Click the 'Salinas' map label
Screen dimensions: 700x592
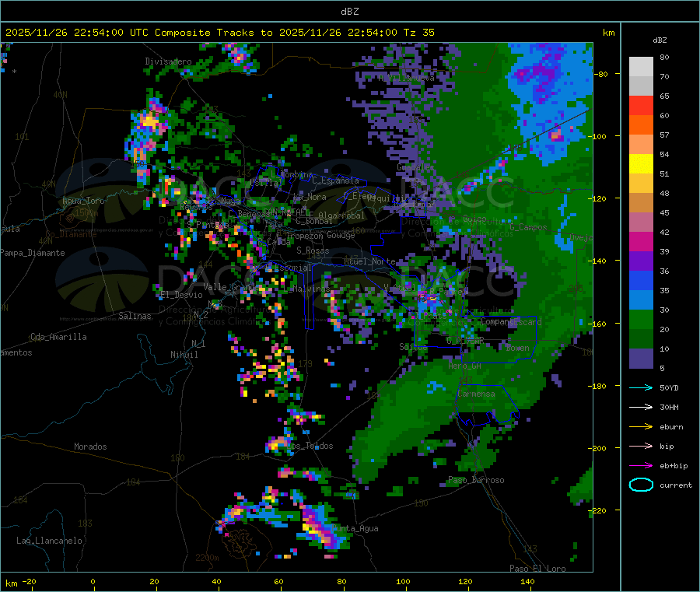135,316
